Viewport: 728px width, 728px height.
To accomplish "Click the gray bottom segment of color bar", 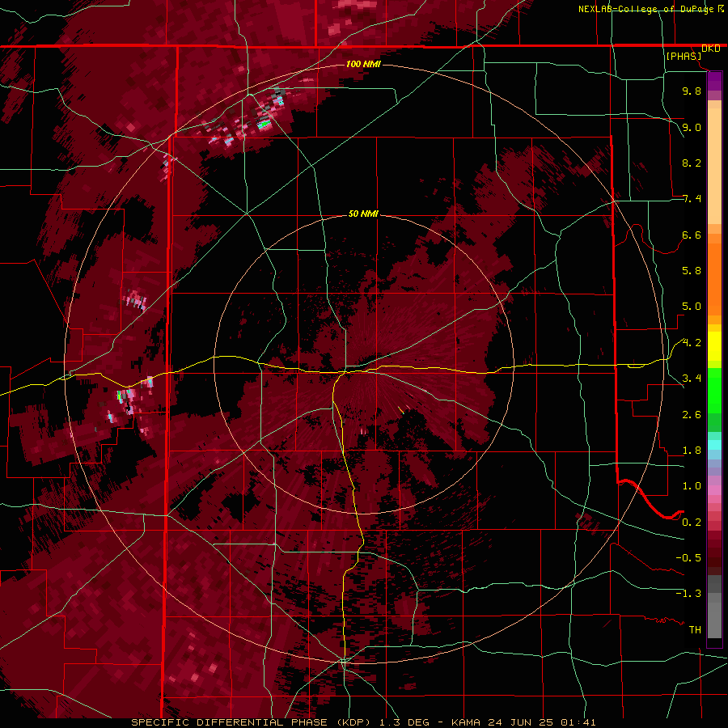I will tap(714, 617).
